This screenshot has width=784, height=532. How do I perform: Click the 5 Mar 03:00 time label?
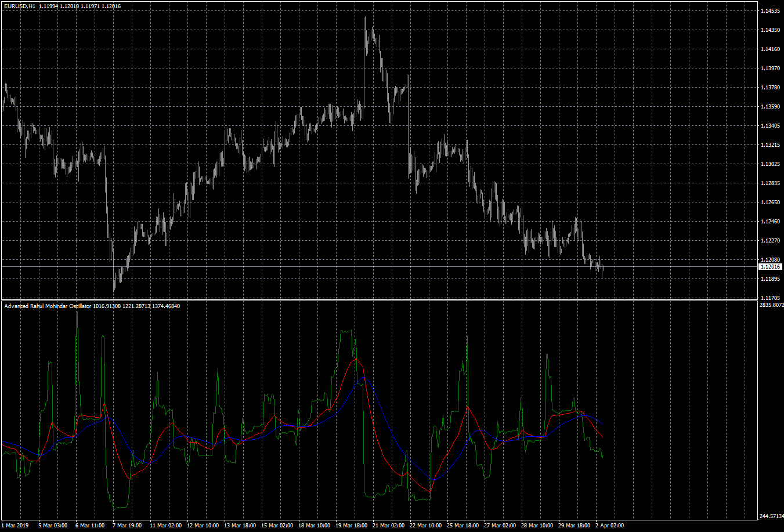pos(53,526)
